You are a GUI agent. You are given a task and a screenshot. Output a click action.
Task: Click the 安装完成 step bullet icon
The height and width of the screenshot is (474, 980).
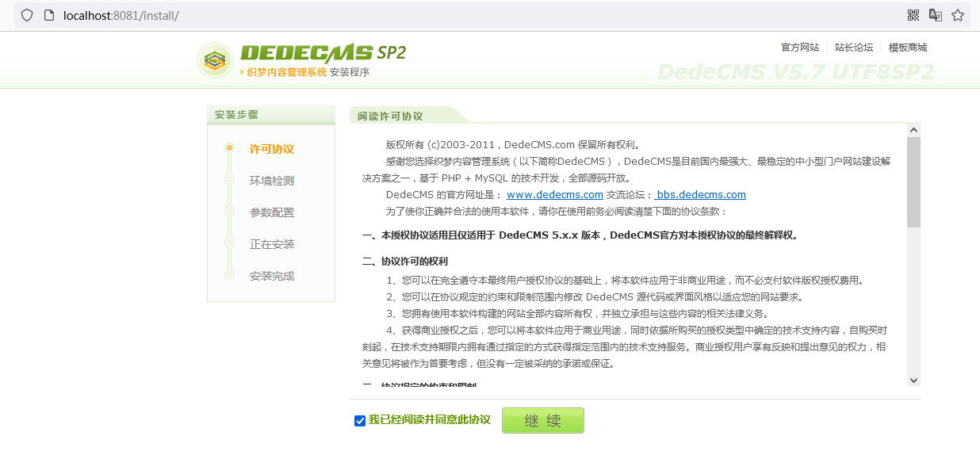coord(230,275)
